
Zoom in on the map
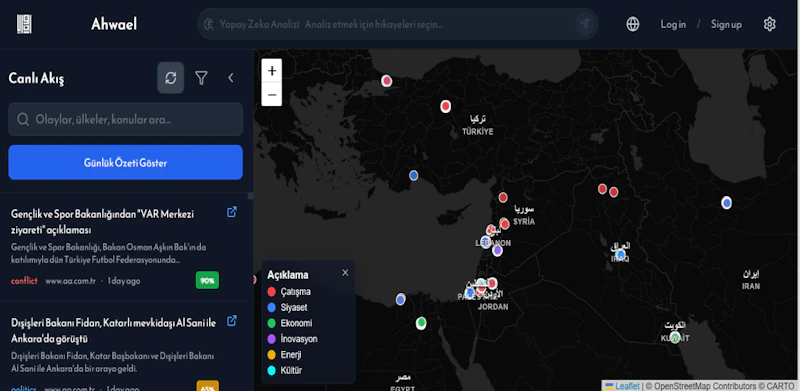pyautogui.click(x=272, y=70)
